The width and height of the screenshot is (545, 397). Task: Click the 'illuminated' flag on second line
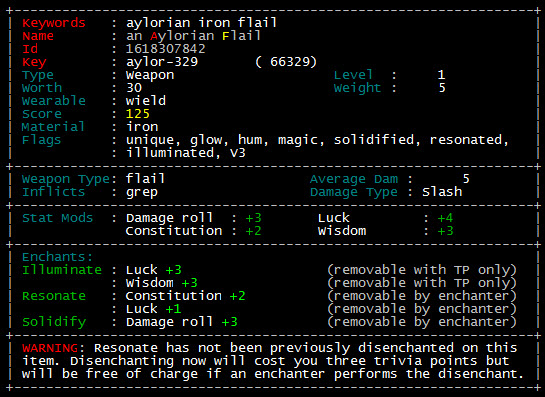pos(170,153)
